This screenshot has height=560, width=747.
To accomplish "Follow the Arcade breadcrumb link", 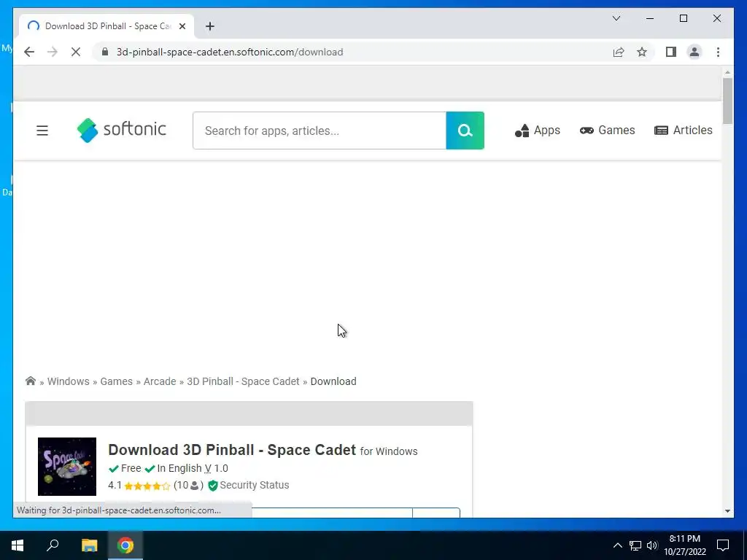I will click(x=160, y=381).
